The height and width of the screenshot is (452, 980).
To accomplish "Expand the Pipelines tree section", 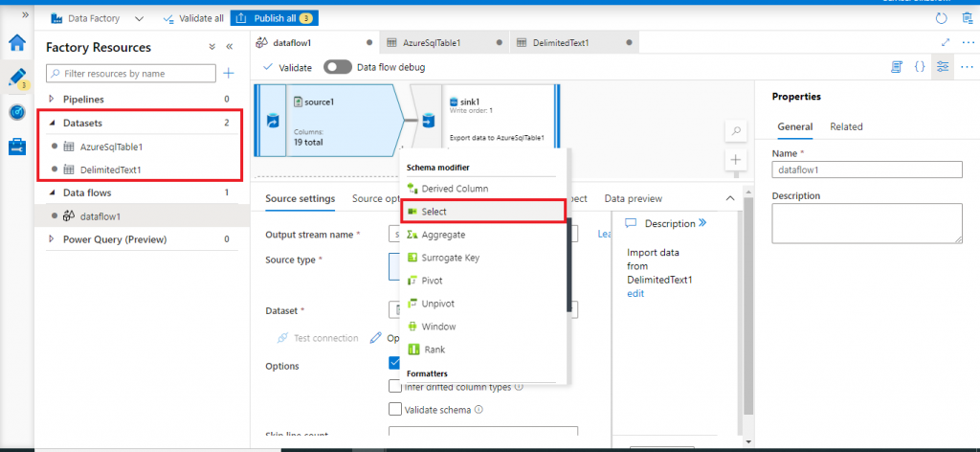I will [52, 99].
